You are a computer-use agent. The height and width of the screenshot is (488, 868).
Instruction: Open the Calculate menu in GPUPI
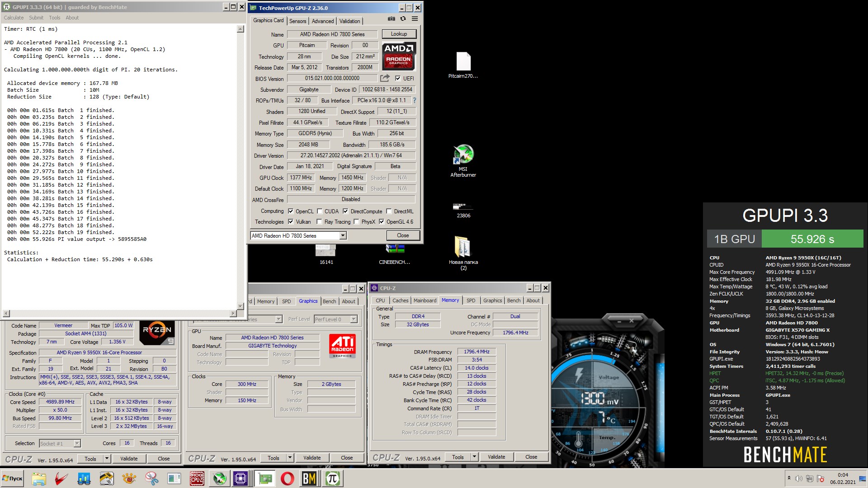[14, 18]
